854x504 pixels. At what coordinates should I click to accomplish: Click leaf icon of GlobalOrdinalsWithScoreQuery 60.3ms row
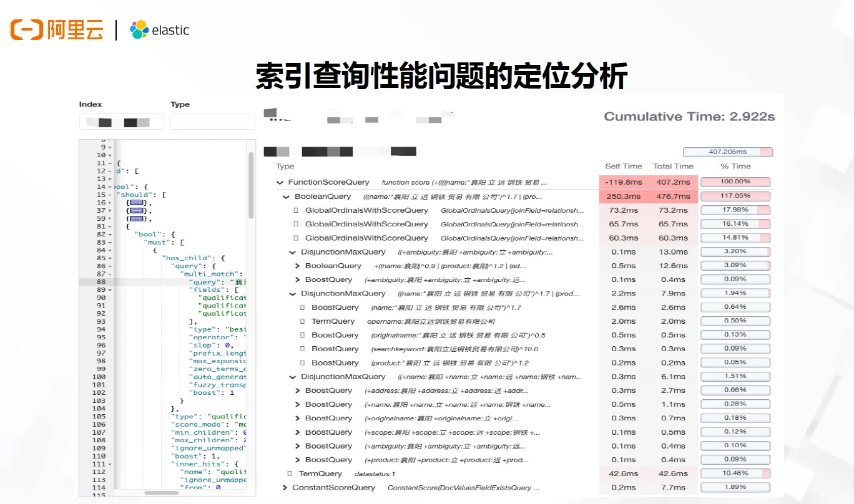pos(297,238)
